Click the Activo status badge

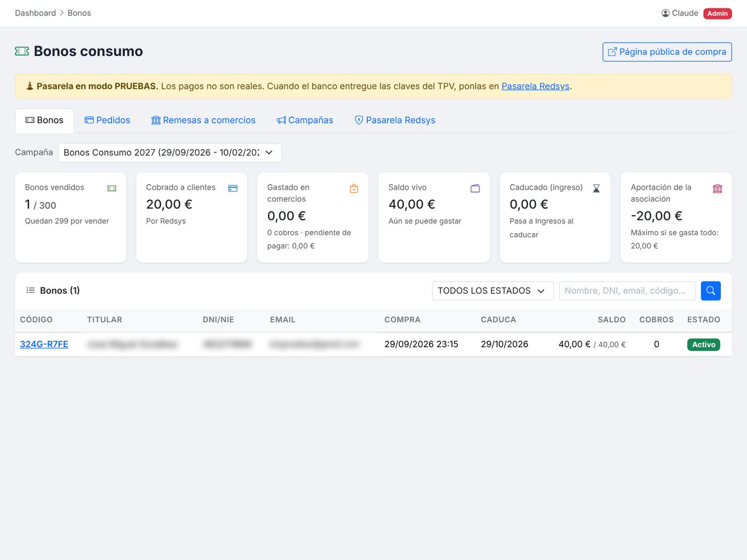(x=704, y=345)
